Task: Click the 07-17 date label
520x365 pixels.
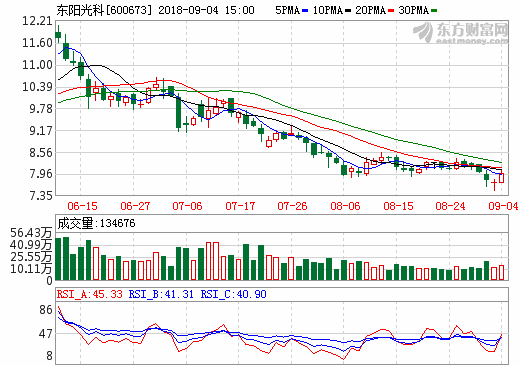Action: click(240, 206)
